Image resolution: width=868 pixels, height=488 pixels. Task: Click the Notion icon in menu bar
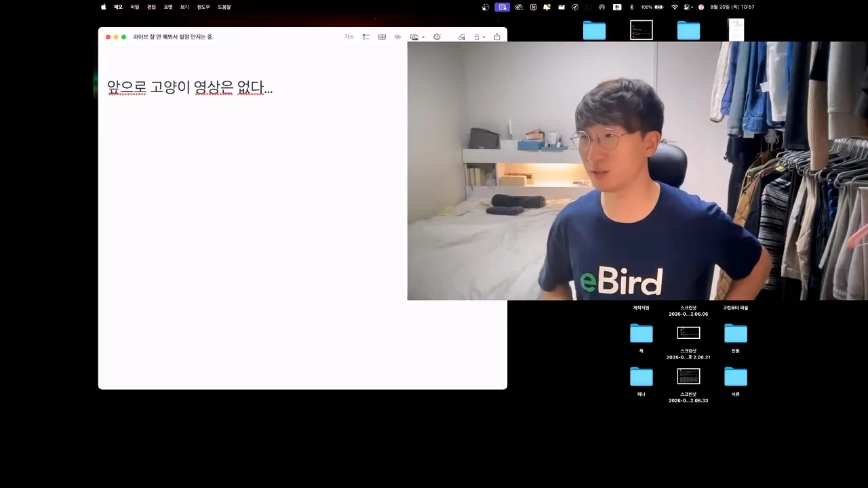533,7
